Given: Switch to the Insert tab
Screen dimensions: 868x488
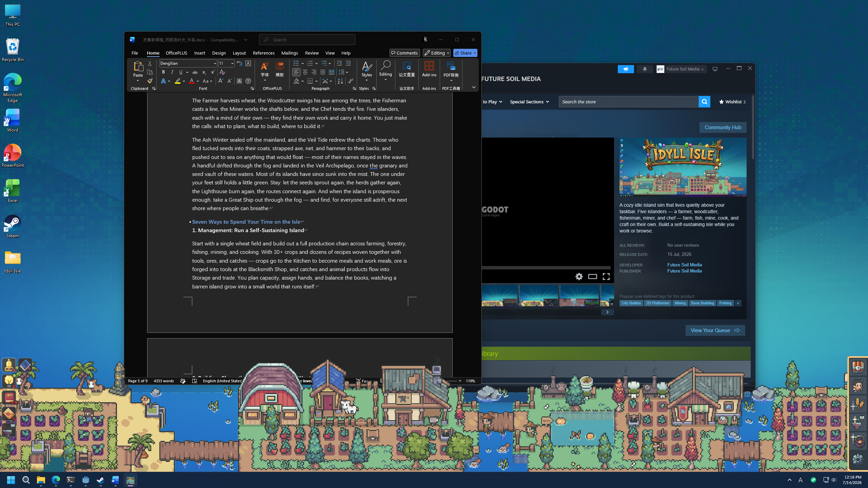Looking at the screenshot, I should pos(199,53).
